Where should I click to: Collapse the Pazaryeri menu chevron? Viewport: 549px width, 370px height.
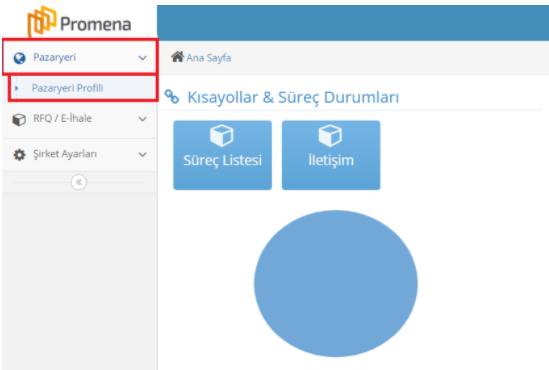click(143, 58)
